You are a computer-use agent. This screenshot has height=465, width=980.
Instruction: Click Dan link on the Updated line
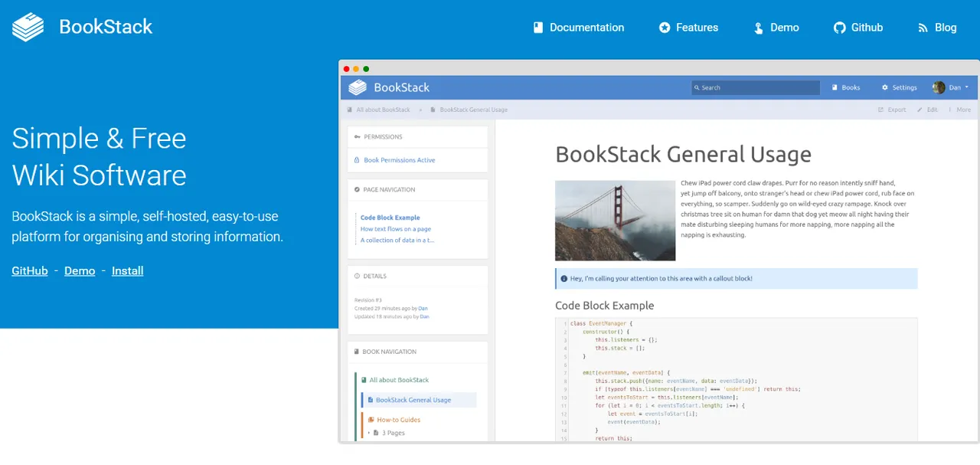(424, 316)
